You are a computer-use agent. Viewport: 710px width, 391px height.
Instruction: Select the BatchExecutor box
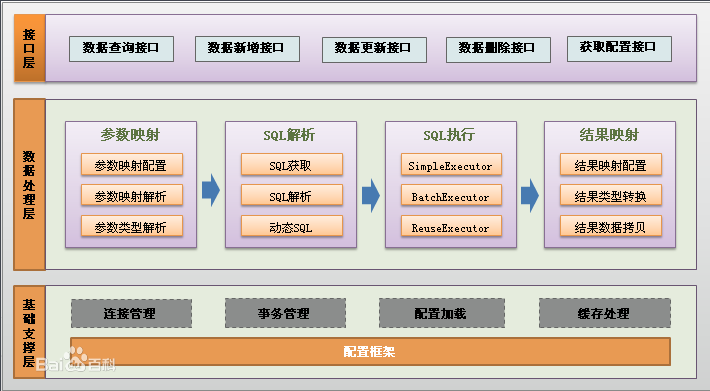451,196
